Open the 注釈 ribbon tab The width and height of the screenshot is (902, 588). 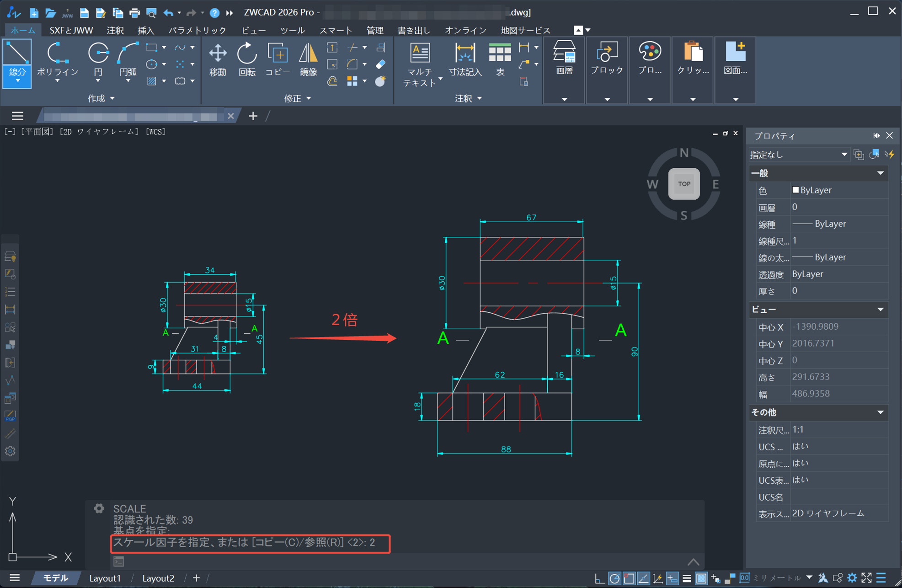(x=115, y=30)
